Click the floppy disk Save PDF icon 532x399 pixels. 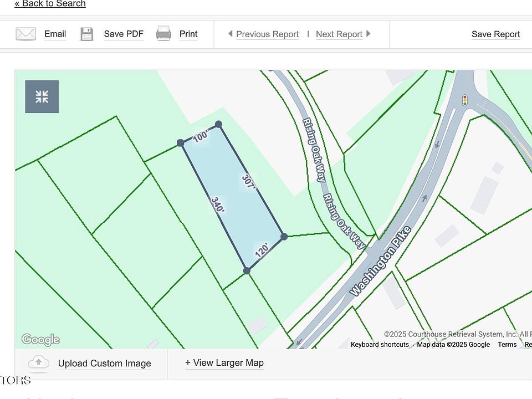coord(87,34)
